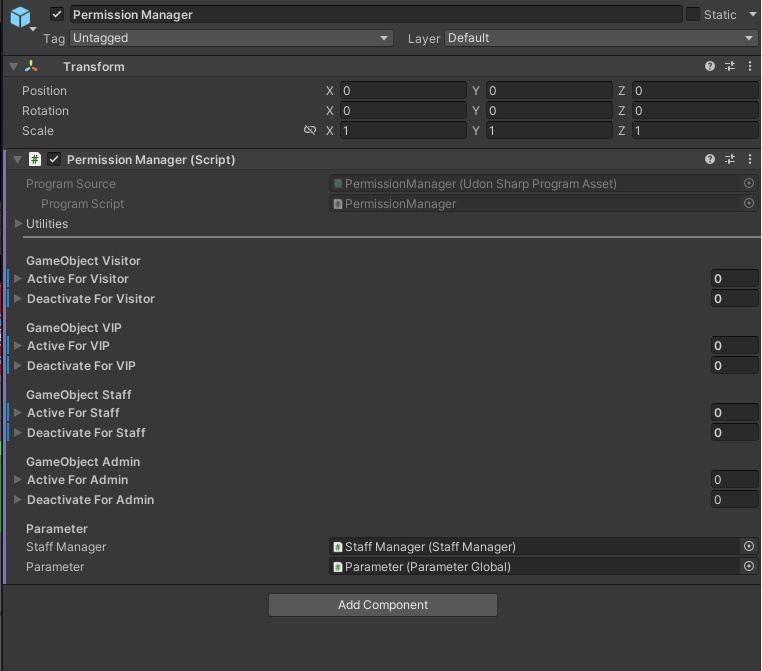Click the Position Y value field
Viewport: 762px width, 671px height.
pyautogui.click(x=549, y=90)
